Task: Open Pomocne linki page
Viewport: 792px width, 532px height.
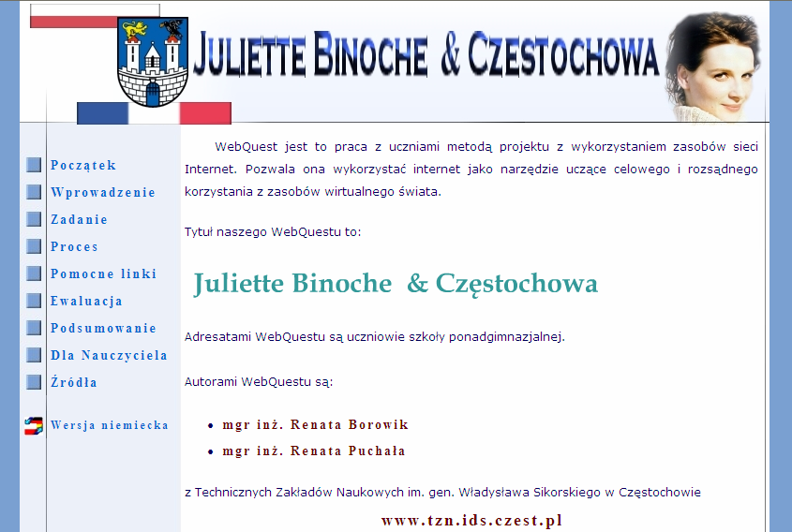Action: pyautogui.click(x=103, y=274)
